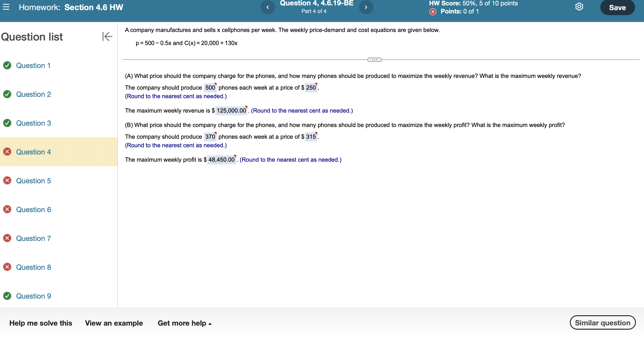Image resolution: width=644 pixels, height=340 pixels.
Task: Click the green checkmark beside Question 1
Action: (7, 65)
